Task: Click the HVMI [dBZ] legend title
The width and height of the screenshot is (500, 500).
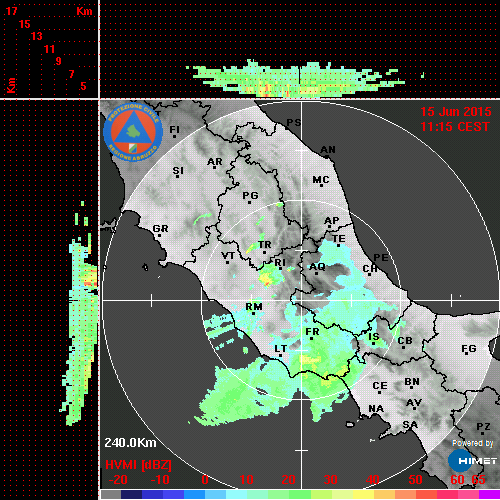Action: click(138, 465)
